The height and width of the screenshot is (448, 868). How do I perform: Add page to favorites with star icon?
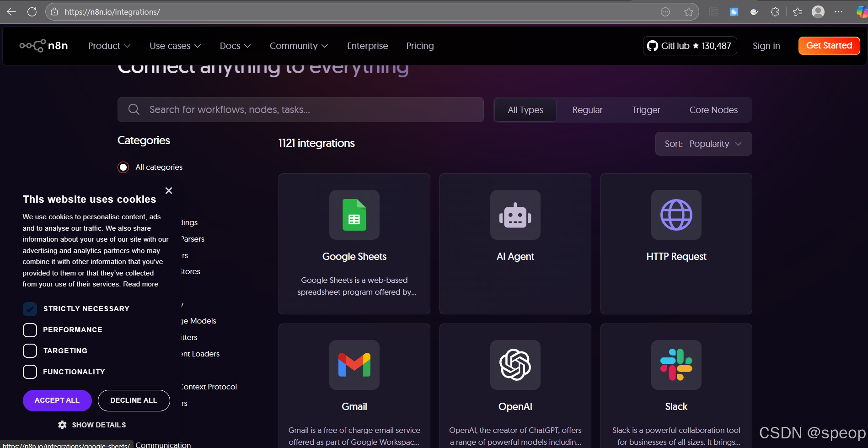(x=688, y=12)
